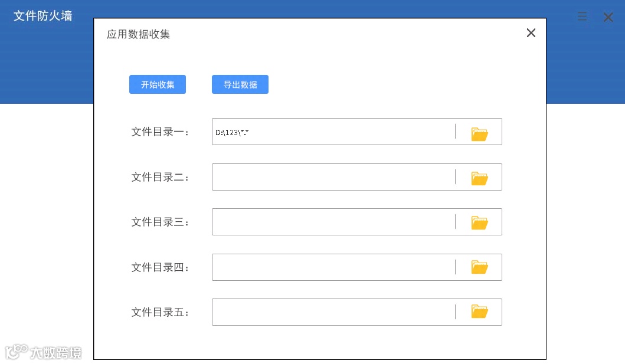Place cursor in 文件目录四 input field

click(x=333, y=267)
